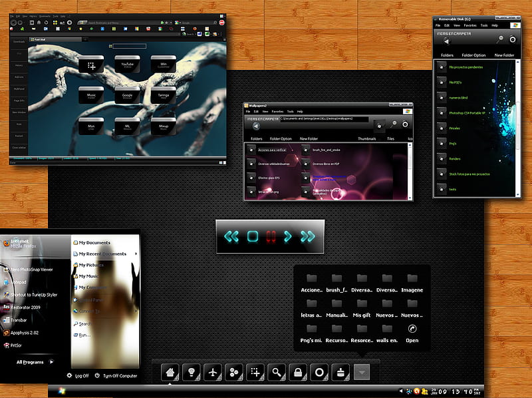532x398 pixels.
Task: Click the home dock icon
Action: coord(170,373)
